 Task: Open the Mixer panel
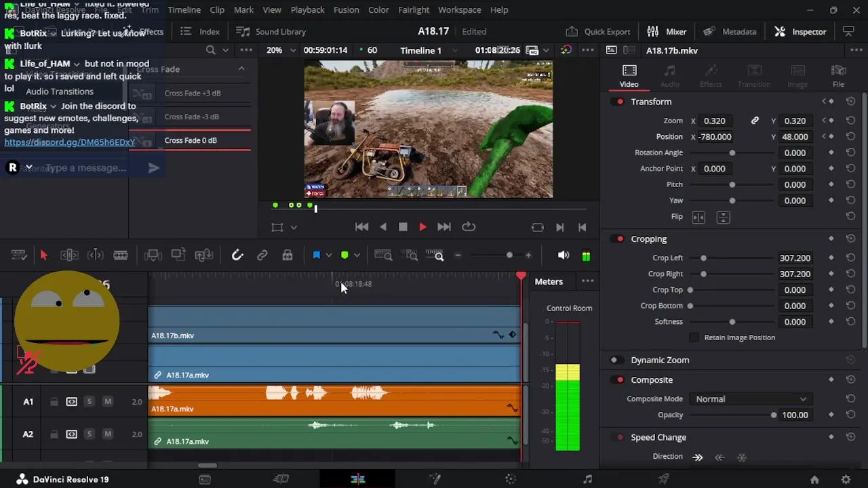(667, 32)
